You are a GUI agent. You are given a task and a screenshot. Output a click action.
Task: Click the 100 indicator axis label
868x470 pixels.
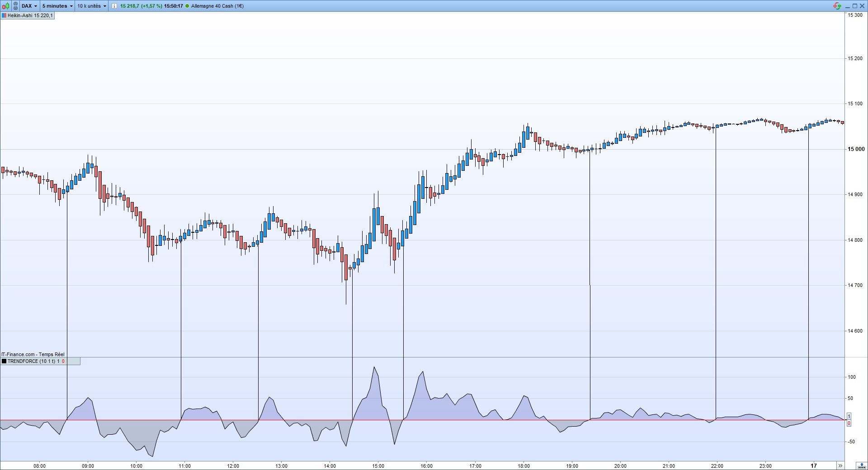coord(851,377)
